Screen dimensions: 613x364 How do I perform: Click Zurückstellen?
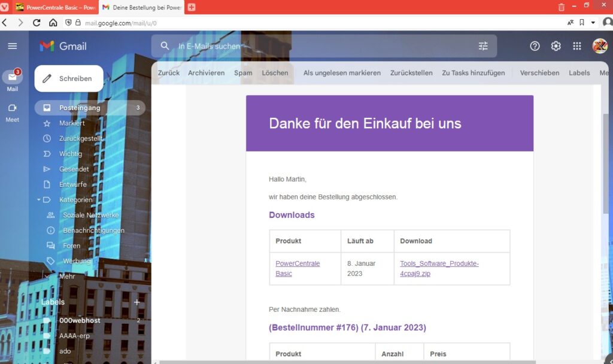pos(411,72)
